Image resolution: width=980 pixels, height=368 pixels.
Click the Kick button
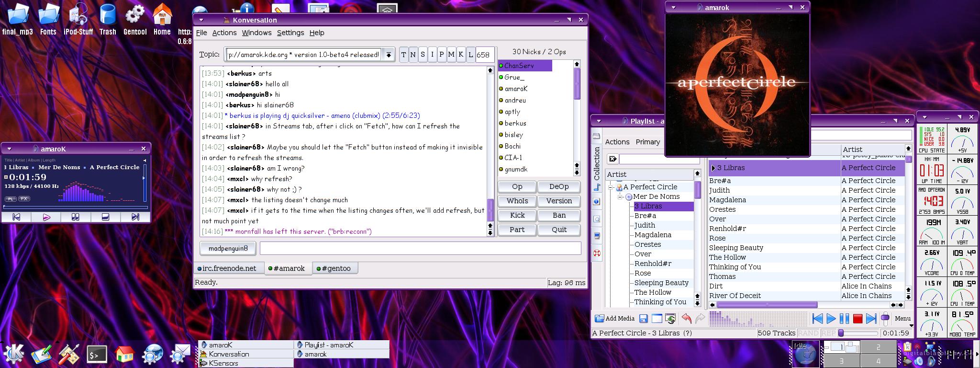[x=517, y=215]
